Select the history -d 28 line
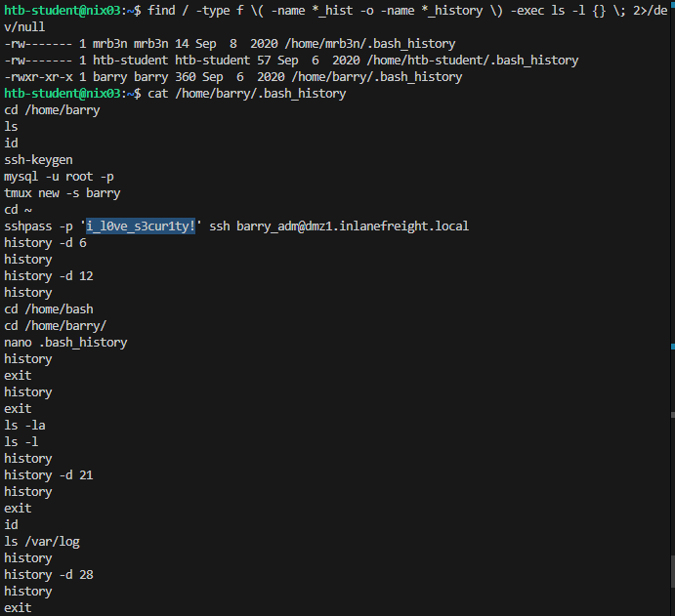This screenshot has height=616, width=675. (x=49, y=575)
